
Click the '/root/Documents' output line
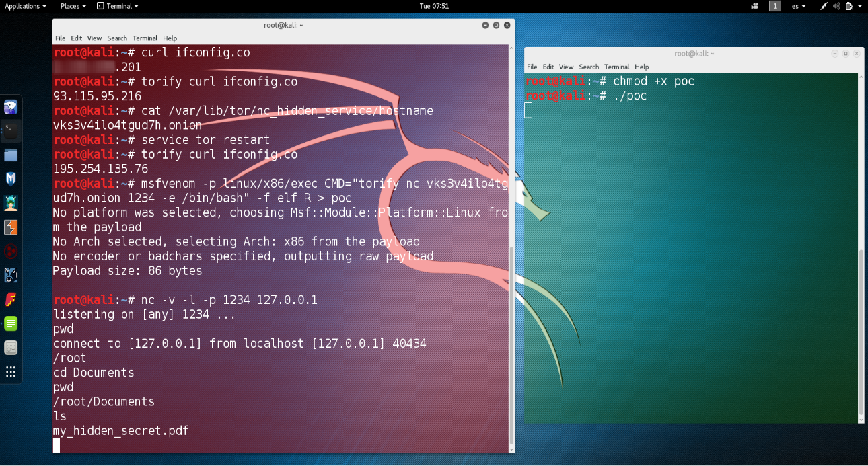click(x=104, y=401)
